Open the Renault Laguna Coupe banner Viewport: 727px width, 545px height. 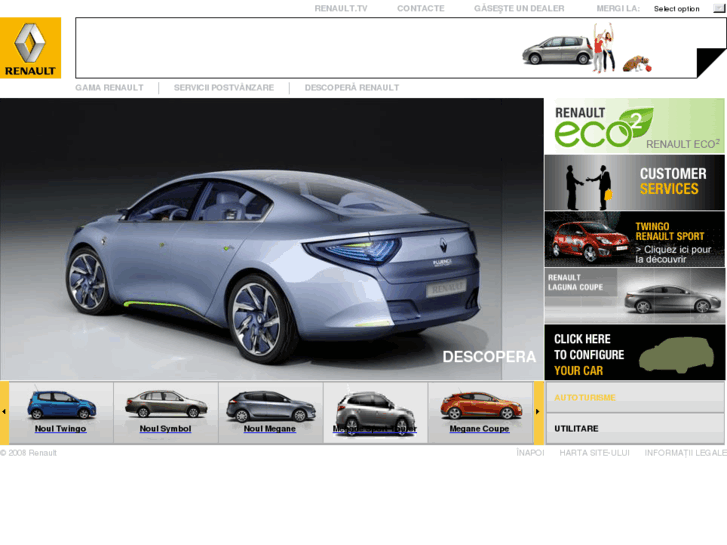point(634,296)
